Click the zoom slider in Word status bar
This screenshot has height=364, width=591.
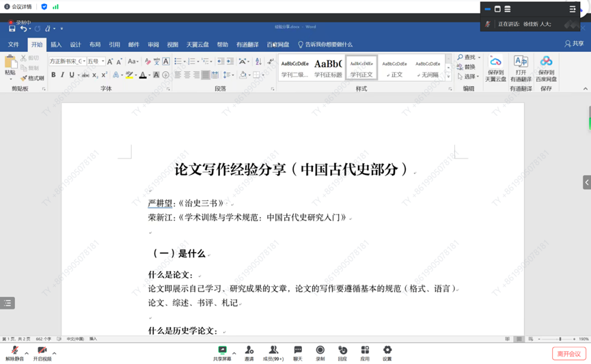click(x=560, y=339)
